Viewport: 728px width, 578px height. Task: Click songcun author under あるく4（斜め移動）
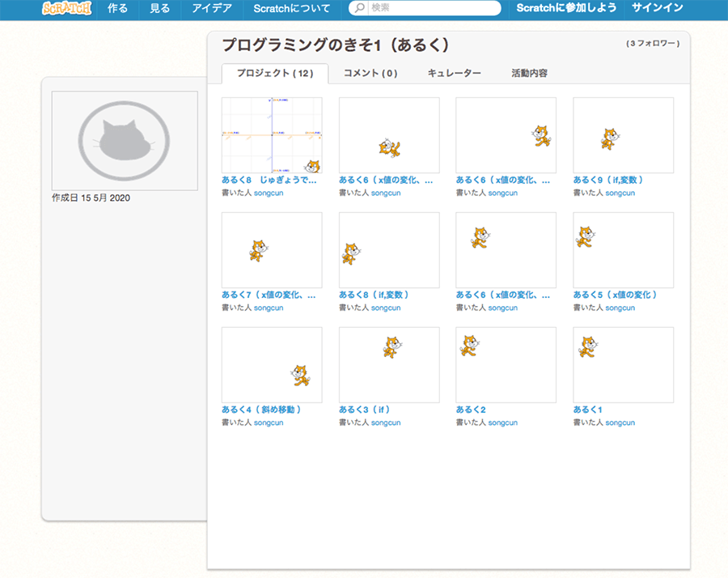pyautogui.click(x=269, y=423)
